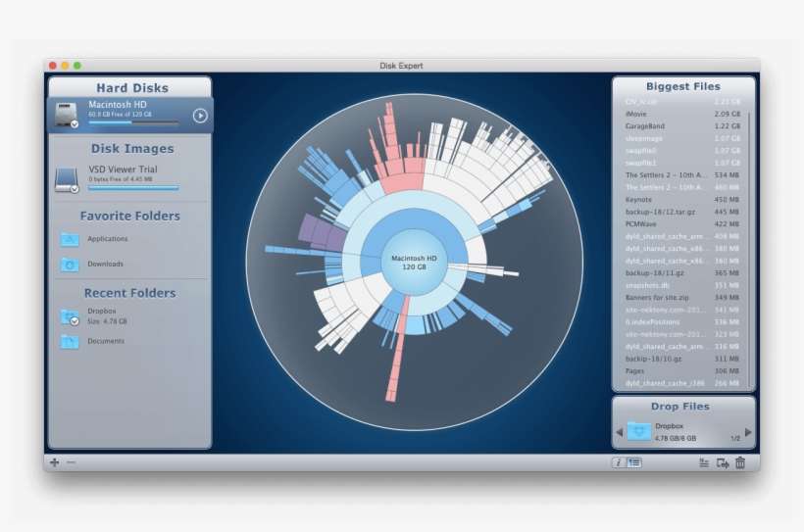Select Pages in Biggest Files list
Viewport: 804px width, 532px height.
click(x=682, y=371)
